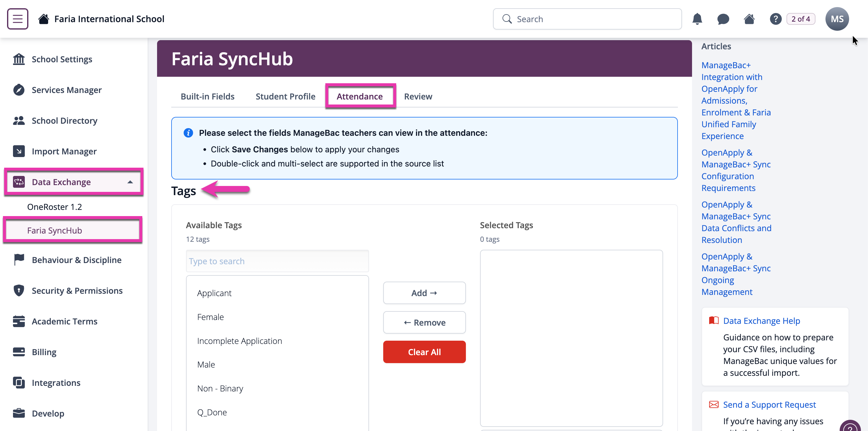Open Integrations menu item
Image resolution: width=868 pixels, height=431 pixels.
(x=56, y=383)
